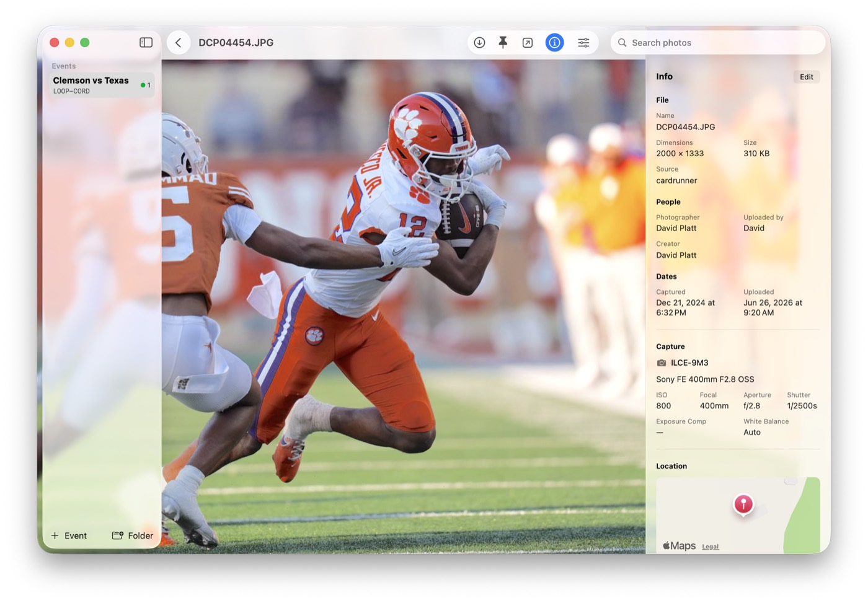This screenshot has height=603, width=868.
Task: Click the DCP04454.JPG title in toolbar
Action: [x=236, y=43]
